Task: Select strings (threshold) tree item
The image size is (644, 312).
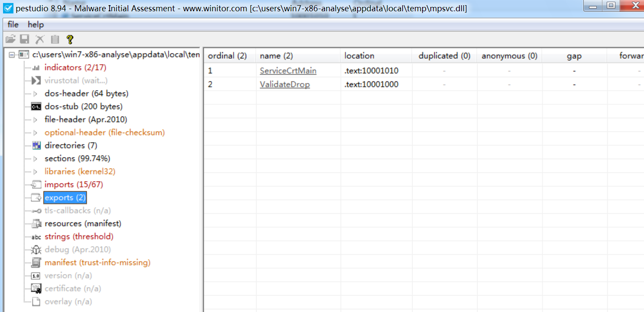Action: coord(79,237)
